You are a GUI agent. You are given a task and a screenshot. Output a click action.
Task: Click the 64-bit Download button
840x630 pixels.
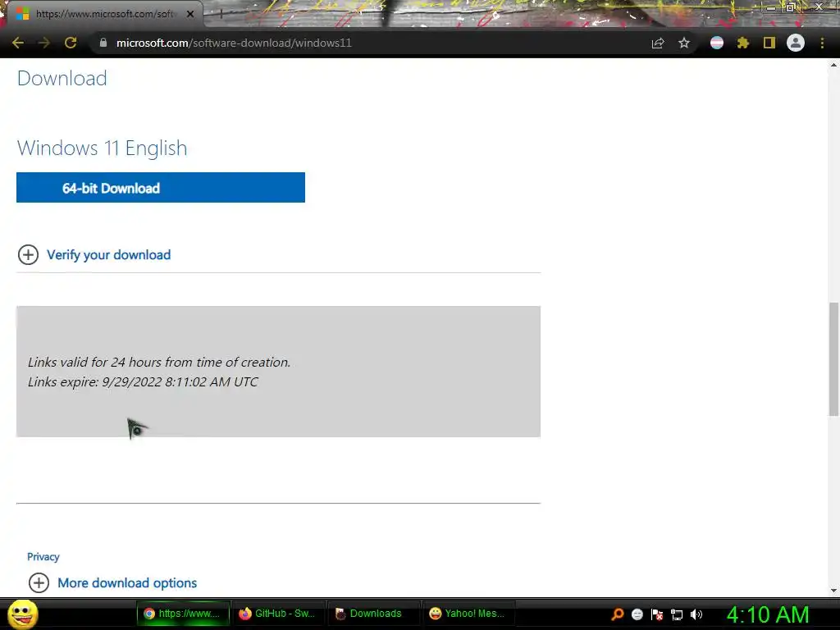(x=161, y=188)
